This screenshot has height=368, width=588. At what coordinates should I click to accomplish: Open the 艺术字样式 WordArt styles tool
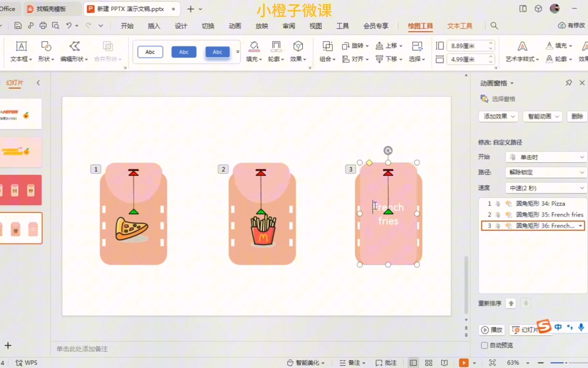(x=522, y=51)
